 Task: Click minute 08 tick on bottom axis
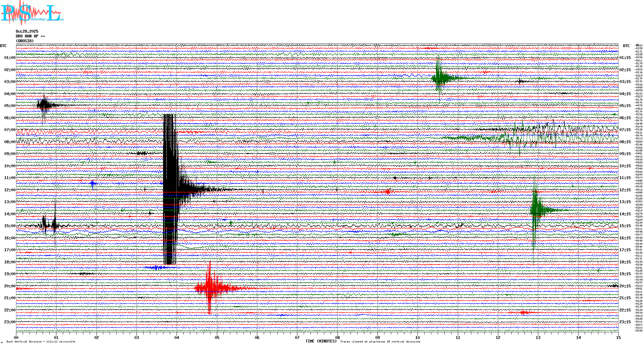coord(337,337)
